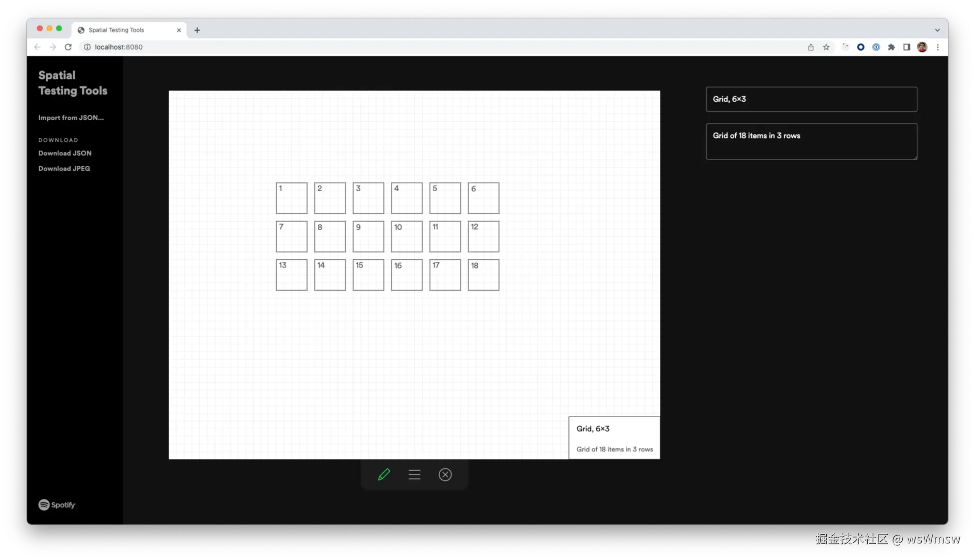The image size is (975, 560).
Task: Toggle the browser side panel icon
Action: click(x=906, y=47)
